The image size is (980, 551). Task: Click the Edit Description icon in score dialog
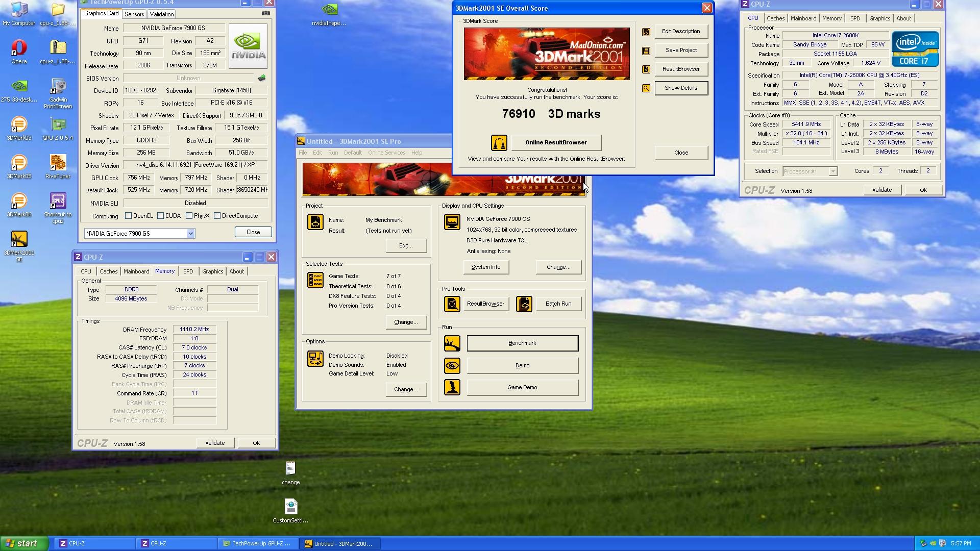coord(646,32)
